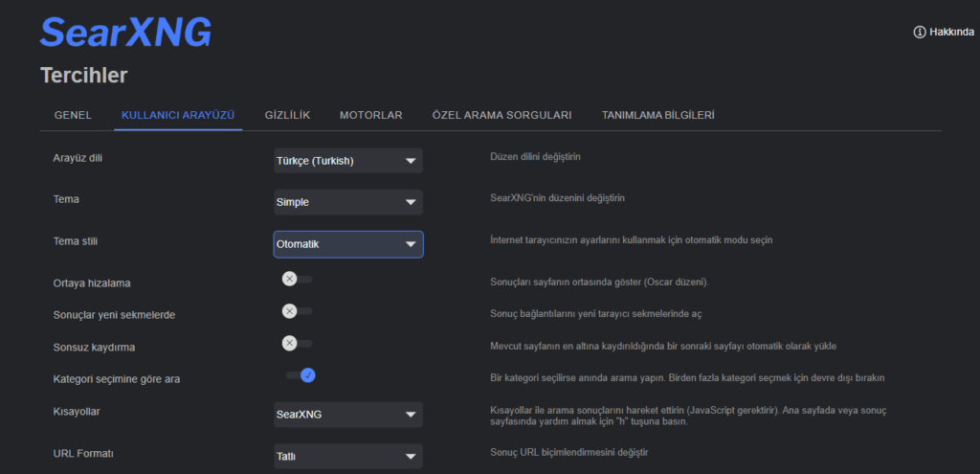The width and height of the screenshot is (980, 474).
Task: Turn on Sonuçlar yeni sekmelerde switch
Action: coord(297,311)
